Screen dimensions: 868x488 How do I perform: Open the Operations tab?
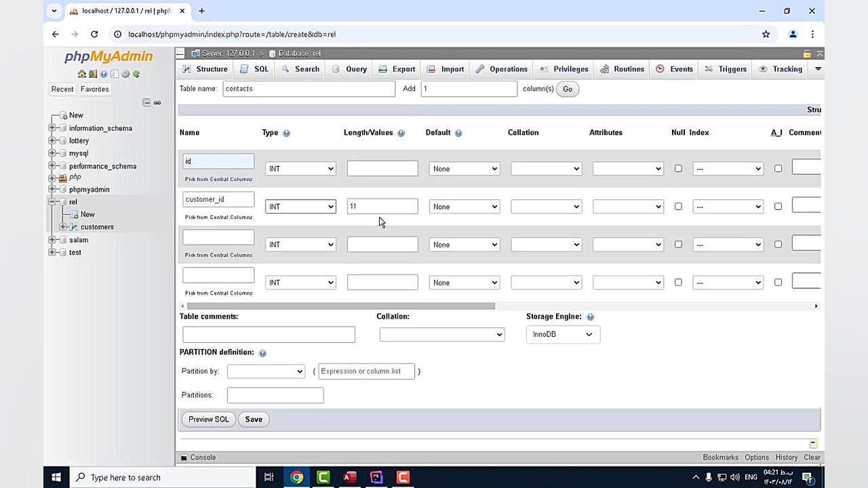tap(501, 69)
